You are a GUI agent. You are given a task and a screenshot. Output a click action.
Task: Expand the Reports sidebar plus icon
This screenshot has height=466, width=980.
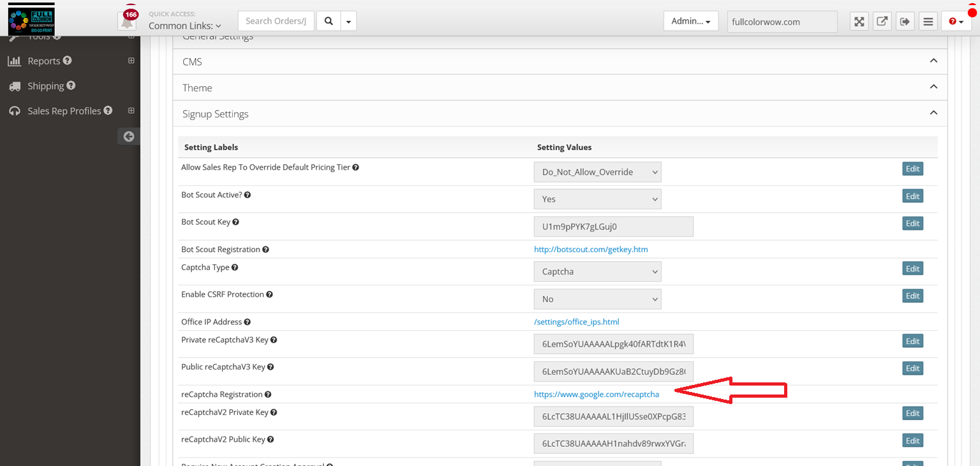tap(131, 61)
